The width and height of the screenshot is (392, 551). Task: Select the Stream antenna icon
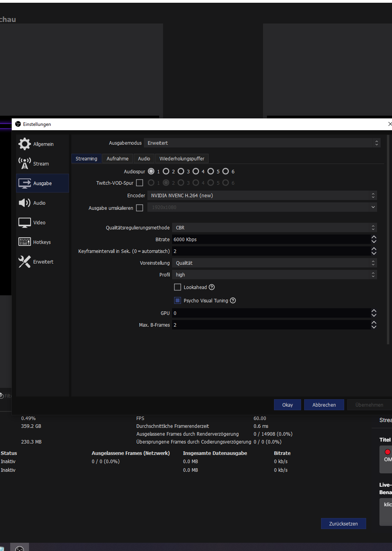pyautogui.click(x=25, y=164)
